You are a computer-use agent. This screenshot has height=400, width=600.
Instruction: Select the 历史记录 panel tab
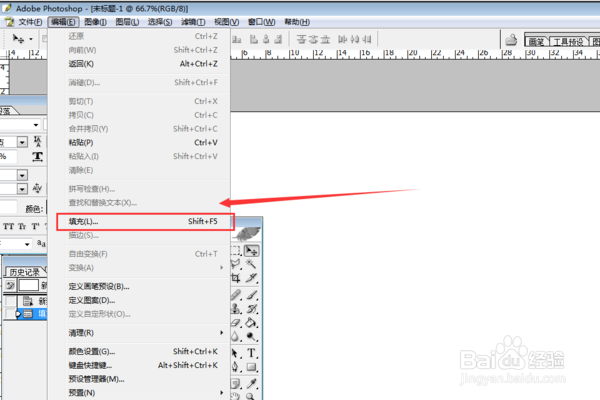24,272
